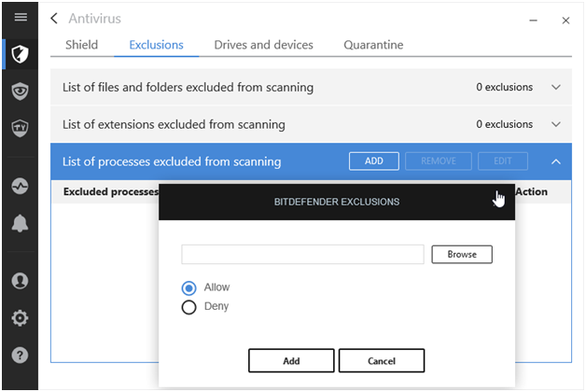
Task: Click ADD in the processes header
Action: [x=374, y=161]
